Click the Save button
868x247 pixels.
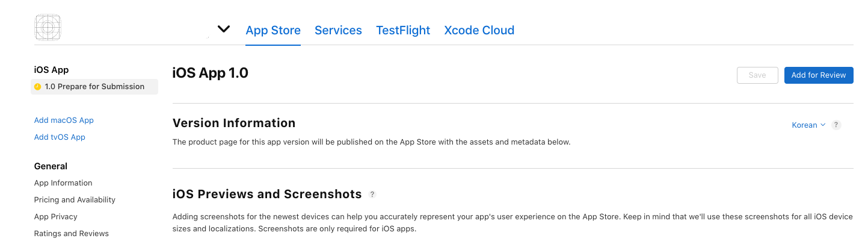757,75
